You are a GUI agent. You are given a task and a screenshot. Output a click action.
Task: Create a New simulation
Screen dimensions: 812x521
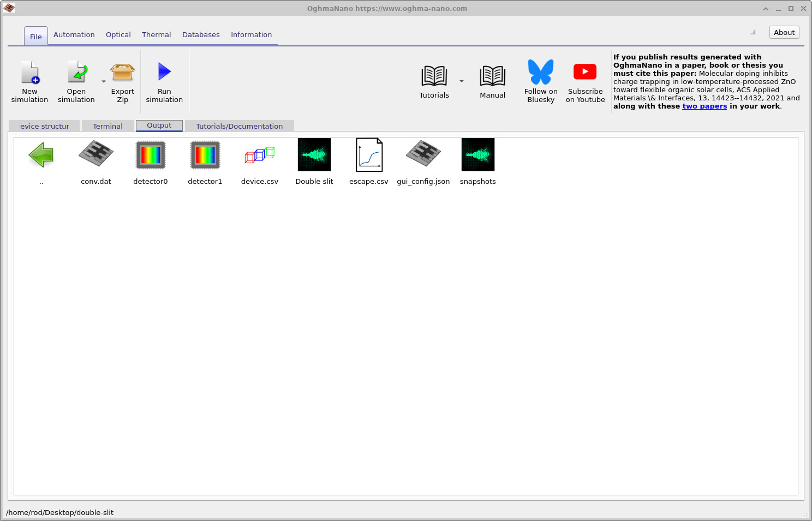point(30,81)
